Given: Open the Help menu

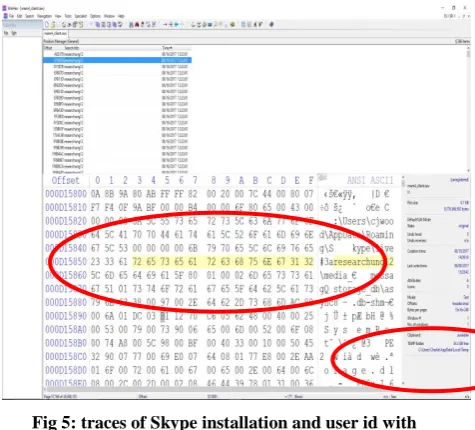Looking at the screenshot, I should click(x=121, y=16).
